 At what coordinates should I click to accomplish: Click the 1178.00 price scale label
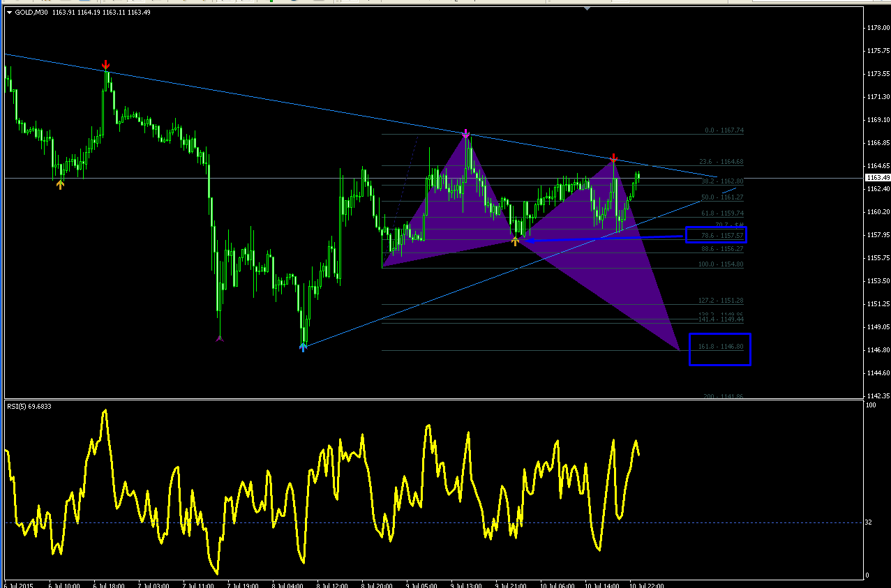pyautogui.click(x=877, y=28)
